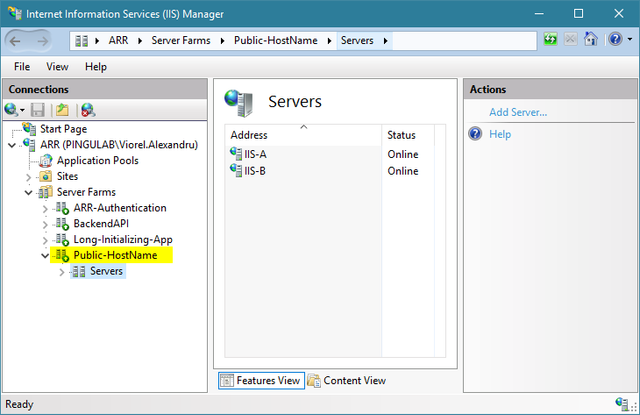This screenshot has height=415, width=640.
Task: Click Online status of IIS-A
Action: (403, 154)
